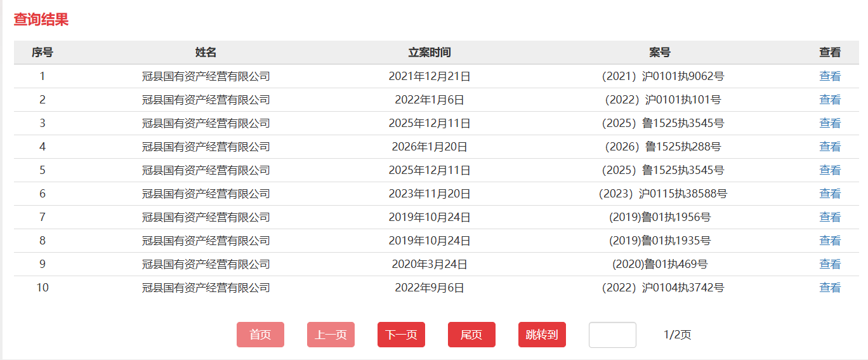Go to 首页 first page
This screenshot has height=360, width=868.
coord(260,335)
